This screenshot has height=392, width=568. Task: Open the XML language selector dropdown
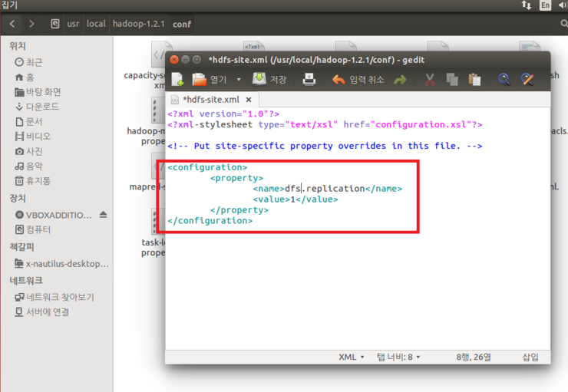point(352,357)
